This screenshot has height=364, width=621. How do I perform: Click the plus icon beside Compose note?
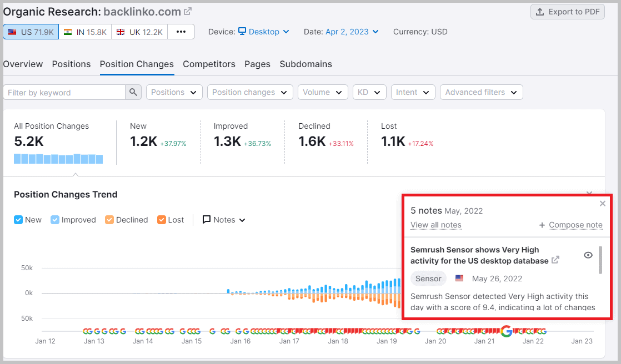[x=542, y=225]
